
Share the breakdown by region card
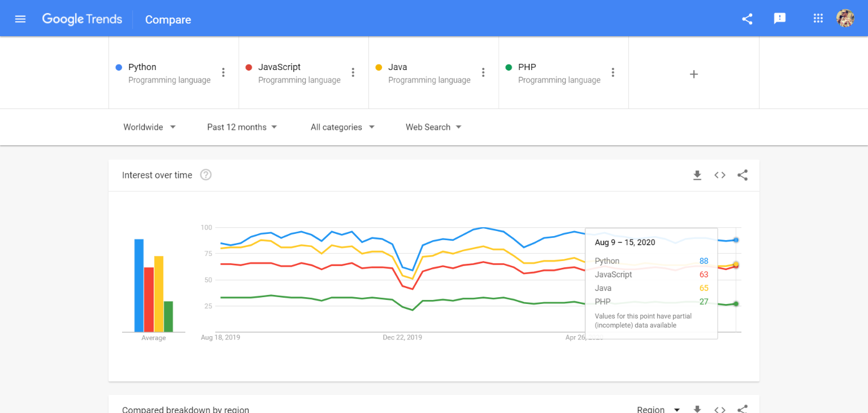pos(743,410)
